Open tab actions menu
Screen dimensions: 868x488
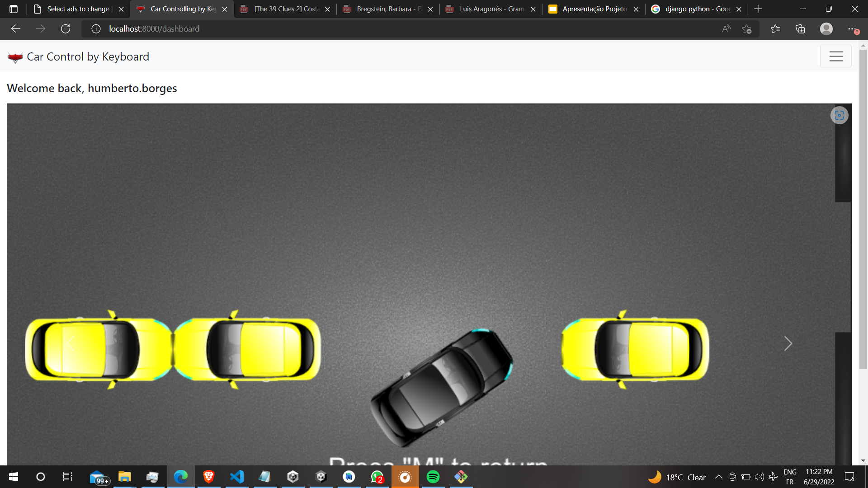14,9
